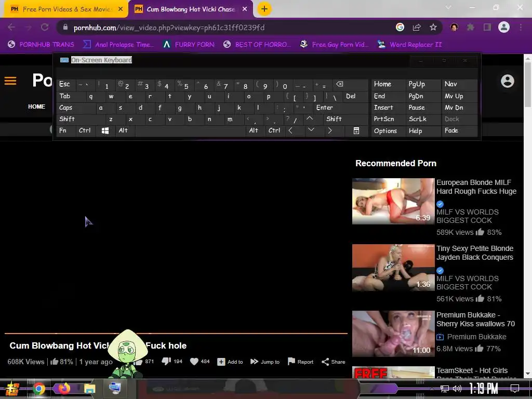The width and height of the screenshot is (532, 399).
Task: Toggle the left Ctrl key
Action: pyautogui.click(x=85, y=130)
